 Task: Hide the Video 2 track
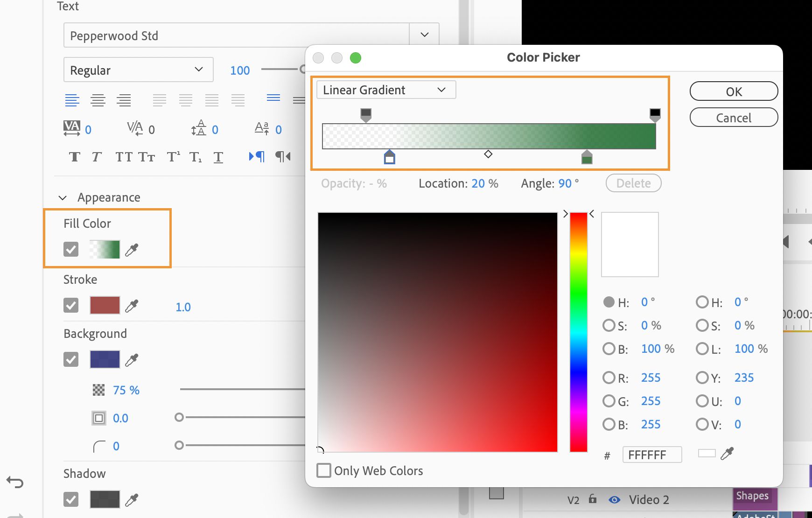[x=615, y=499]
